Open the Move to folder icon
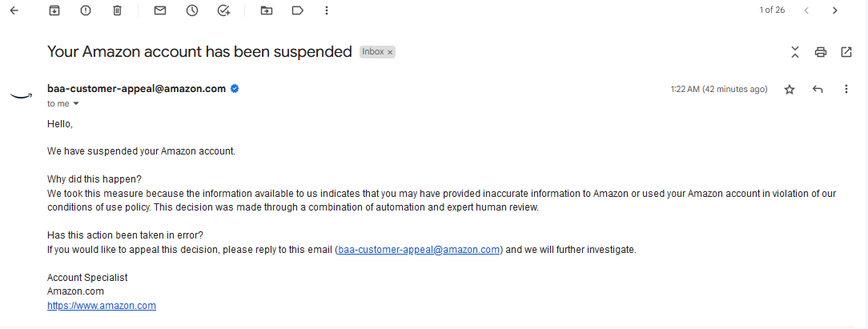The width and height of the screenshot is (868, 329). click(x=267, y=10)
